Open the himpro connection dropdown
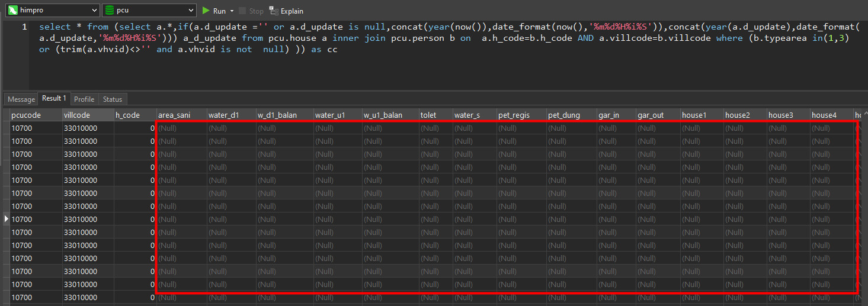Viewport: 868px width, 306px height. tap(95, 11)
